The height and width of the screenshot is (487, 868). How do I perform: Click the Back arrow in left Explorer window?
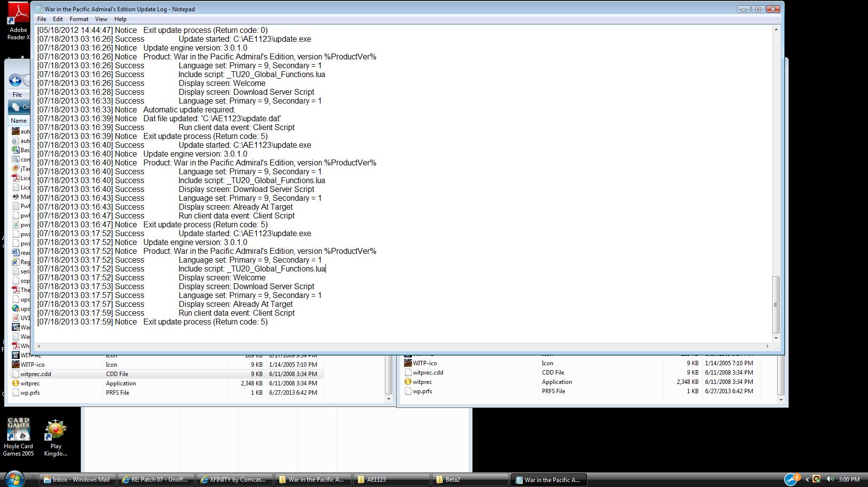[x=15, y=81]
